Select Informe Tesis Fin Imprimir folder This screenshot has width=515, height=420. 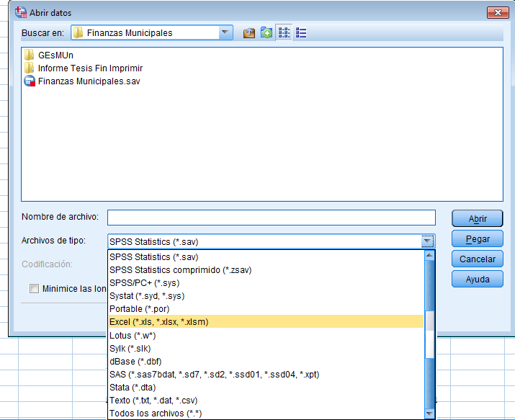point(84,68)
